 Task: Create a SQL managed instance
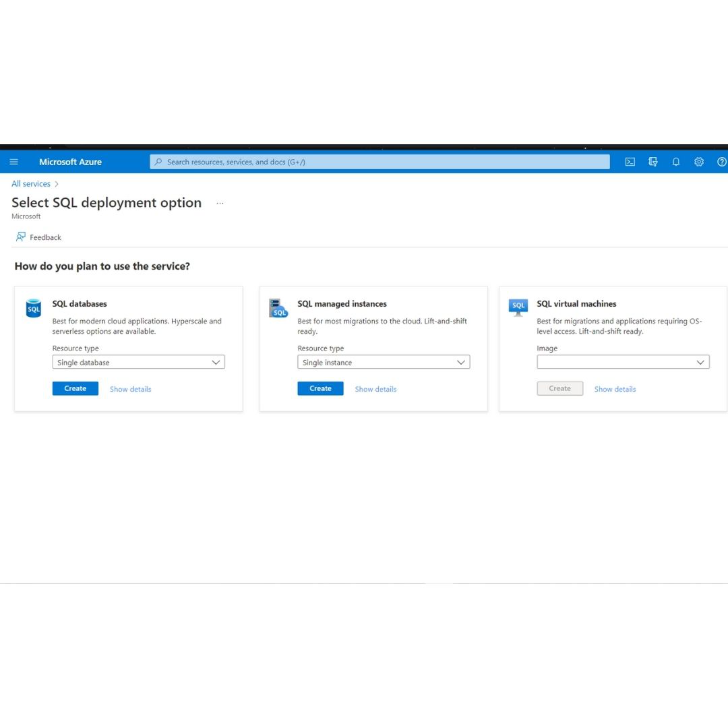tap(320, 389)
